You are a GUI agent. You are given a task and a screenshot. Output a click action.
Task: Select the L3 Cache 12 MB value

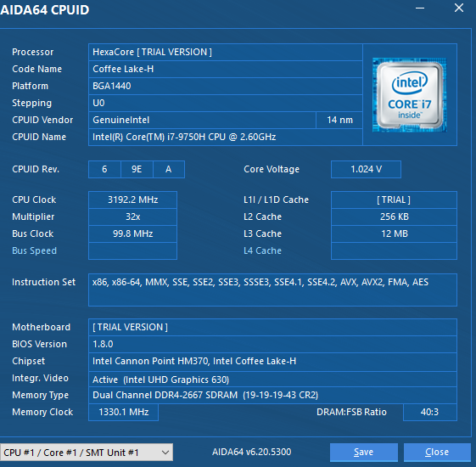[x=394, y=233]
